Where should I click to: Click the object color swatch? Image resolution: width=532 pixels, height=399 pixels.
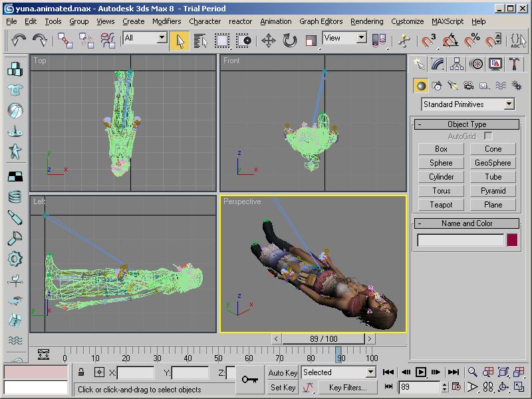click(x=512, y=240)
